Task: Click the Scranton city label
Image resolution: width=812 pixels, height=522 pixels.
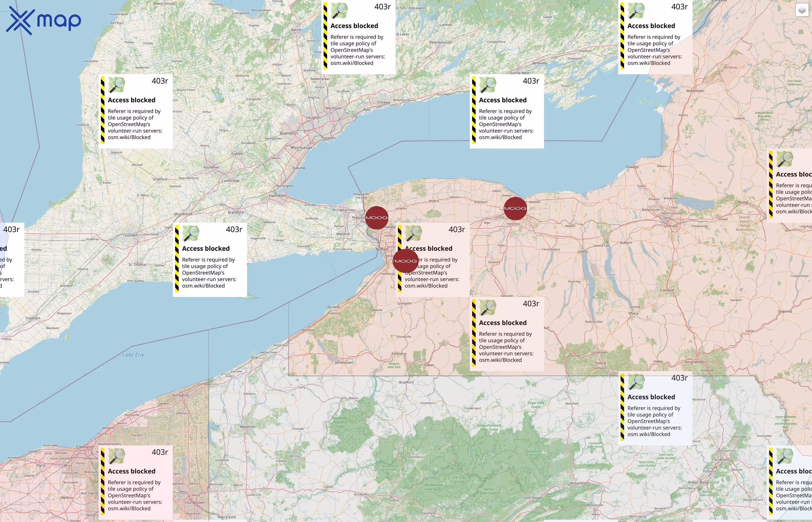Action: [722, 460]
